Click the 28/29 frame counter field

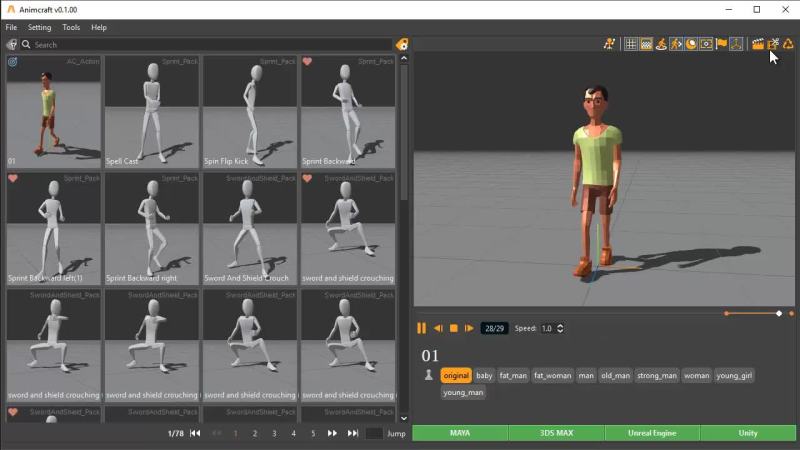coord(494,329)
